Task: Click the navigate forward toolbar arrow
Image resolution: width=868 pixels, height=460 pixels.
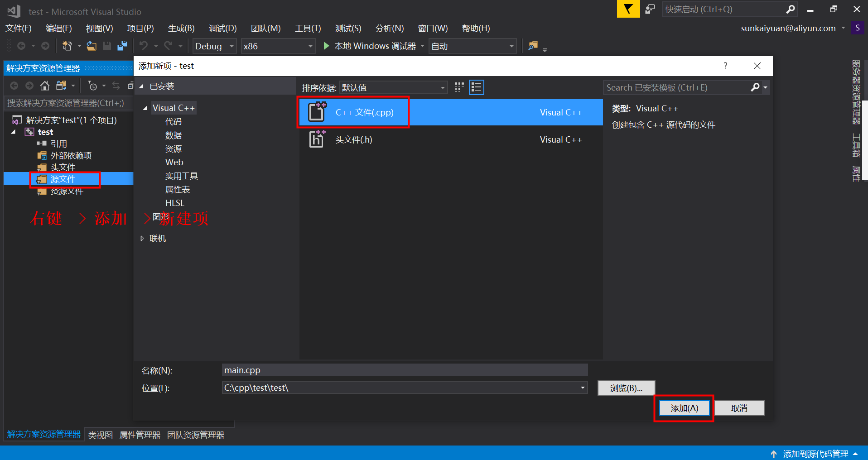Action: point(45,46)
